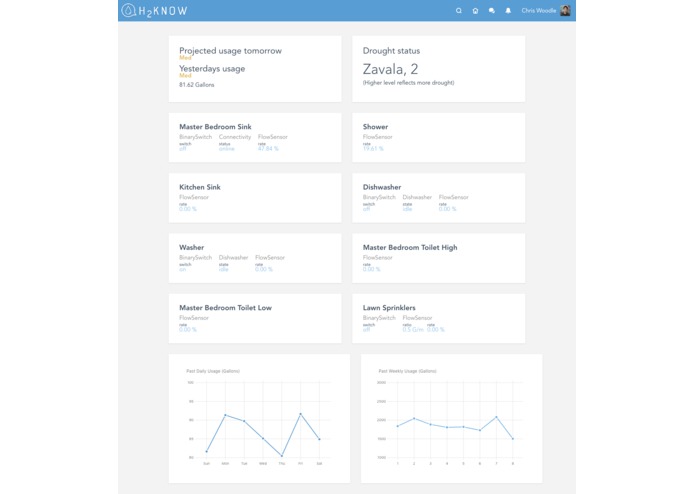The width and height of the screenshot is (695, 494).
Task: Click Lawn Sprinklers rate 0.00 %
Action: [x=436, y=330]
